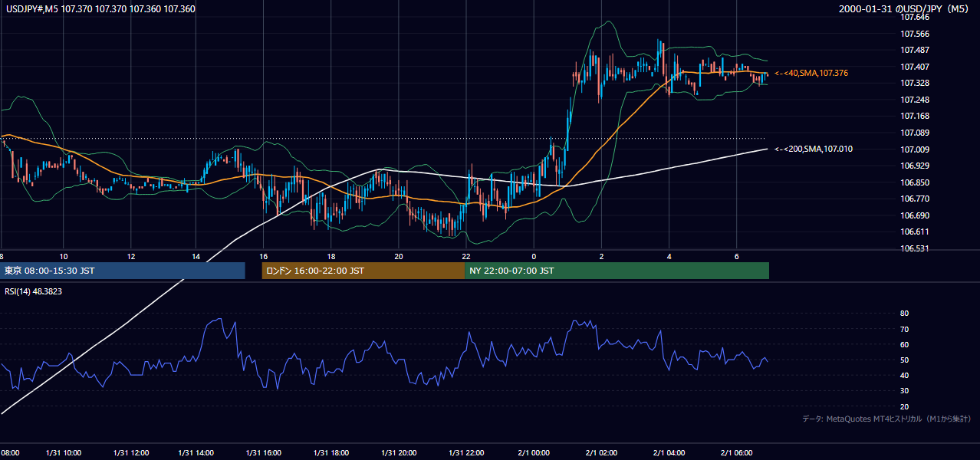Click the 1/31 16:00 time axis label
The width and height of the screenshot is (980, 460).
pyautogui.click(x=263, y=452)
